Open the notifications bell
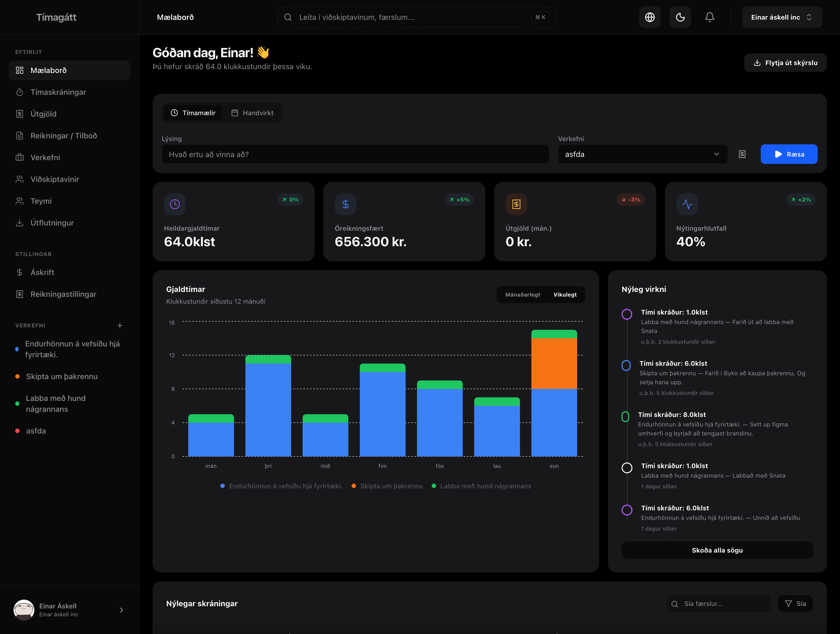 click(x=710, y=17)
